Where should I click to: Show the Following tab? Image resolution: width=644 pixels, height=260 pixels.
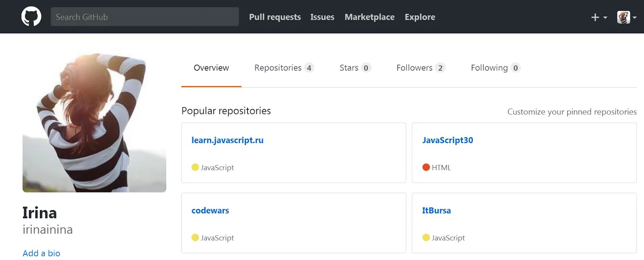coord(495,68)
